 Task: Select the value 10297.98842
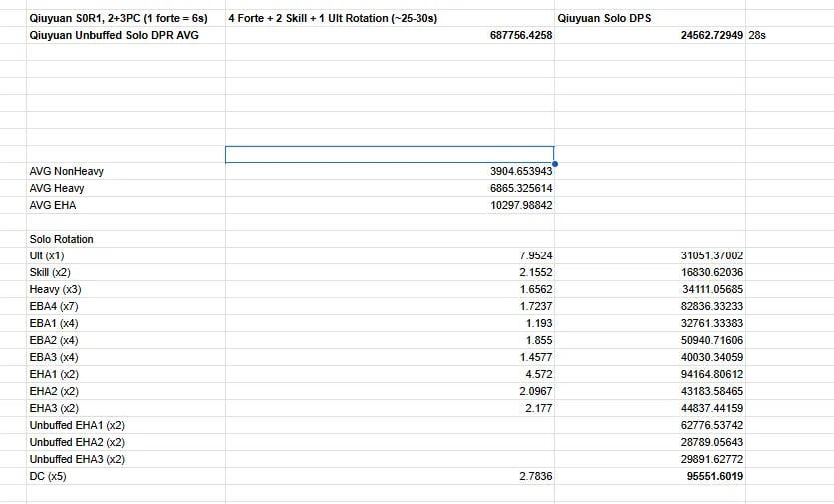tap(521, 205)
